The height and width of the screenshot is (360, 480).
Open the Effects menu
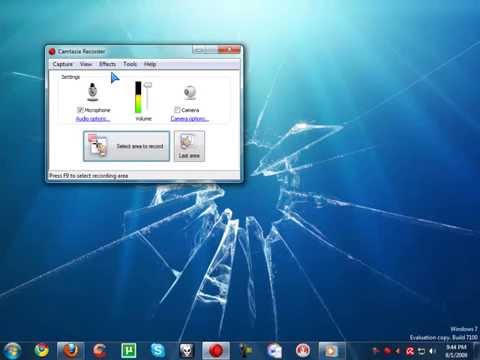click(x=107, y=64)
